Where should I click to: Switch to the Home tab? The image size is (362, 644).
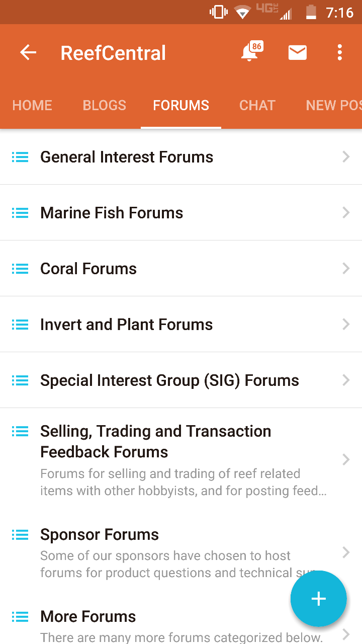[x=32, y=105]
